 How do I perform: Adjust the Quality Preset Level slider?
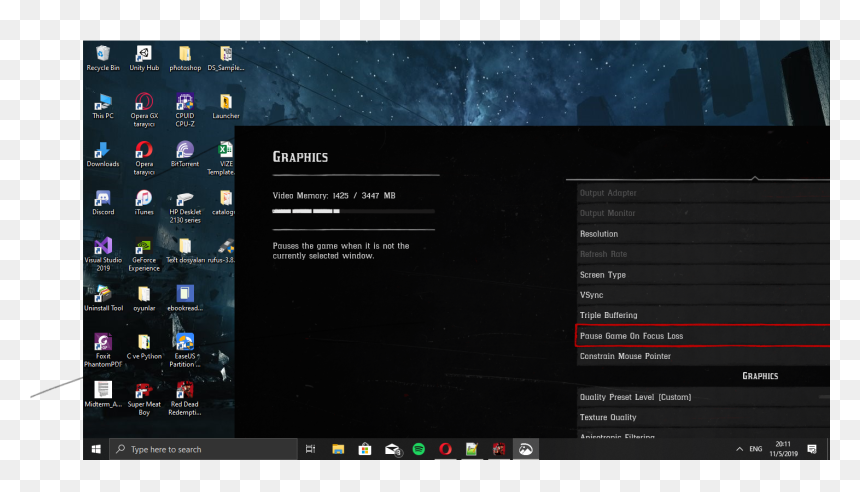pyautogui.click(x=824, y=397)
